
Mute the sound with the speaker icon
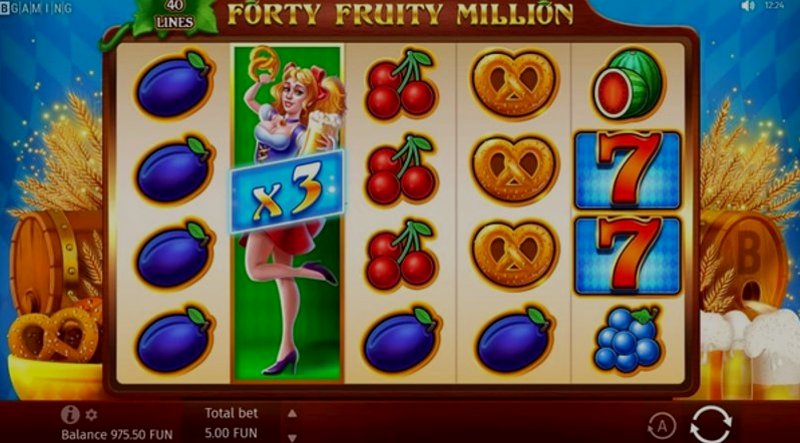pyautogui.click(x=748, y=6)
